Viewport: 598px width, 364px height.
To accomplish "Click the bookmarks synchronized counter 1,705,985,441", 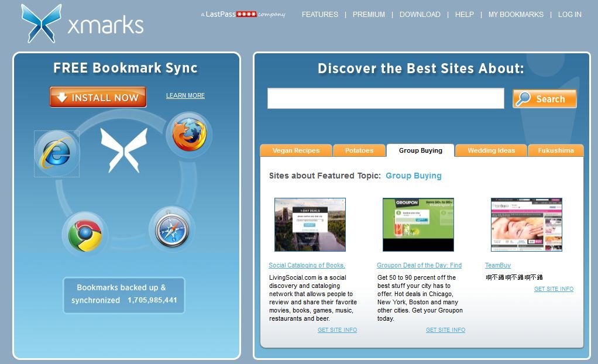I will [152, 300].
